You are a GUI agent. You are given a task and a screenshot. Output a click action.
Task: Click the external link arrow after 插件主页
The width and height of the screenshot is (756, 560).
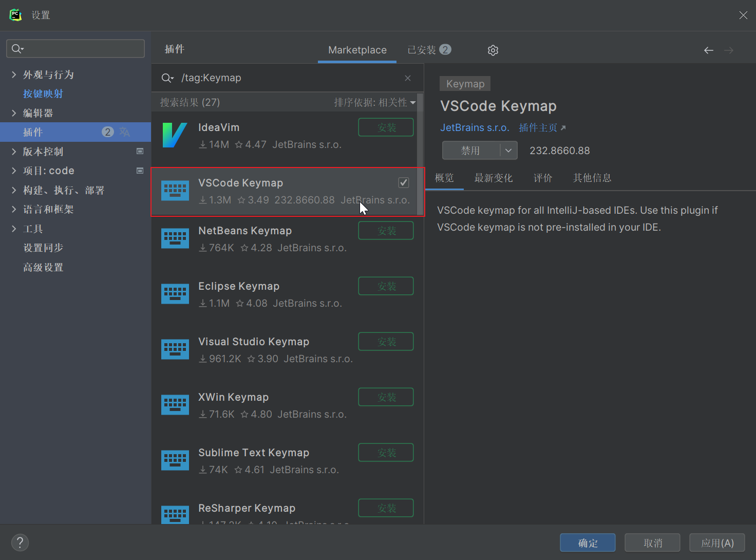point(563,128)
